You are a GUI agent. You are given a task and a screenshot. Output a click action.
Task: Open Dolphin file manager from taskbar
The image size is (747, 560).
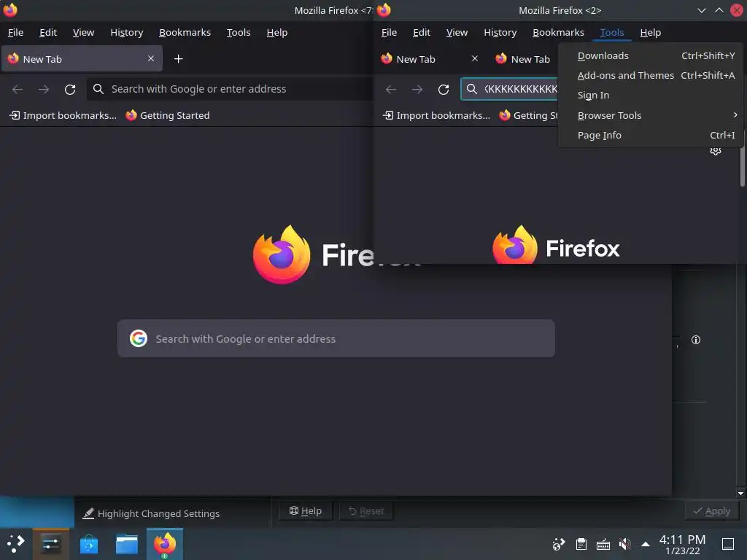[127, 544]
